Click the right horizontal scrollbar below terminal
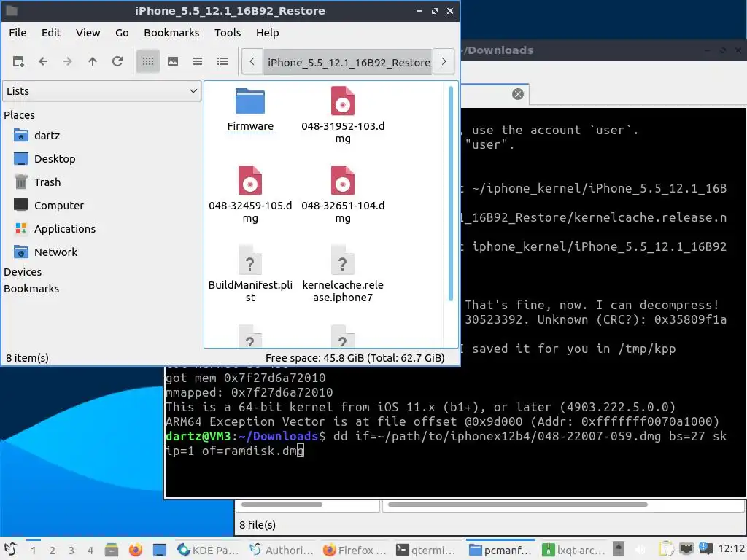Viewport: 747px width, 560px height. (x=517, y=505)
